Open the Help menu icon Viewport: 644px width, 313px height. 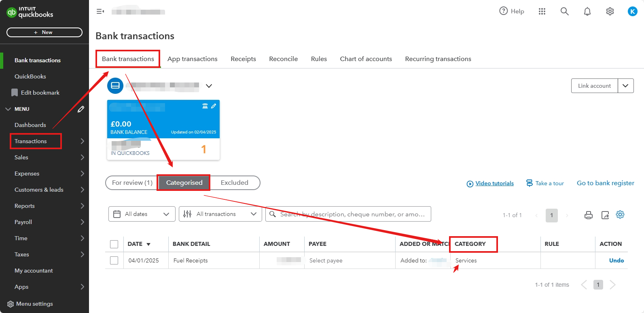coord(503,11)
